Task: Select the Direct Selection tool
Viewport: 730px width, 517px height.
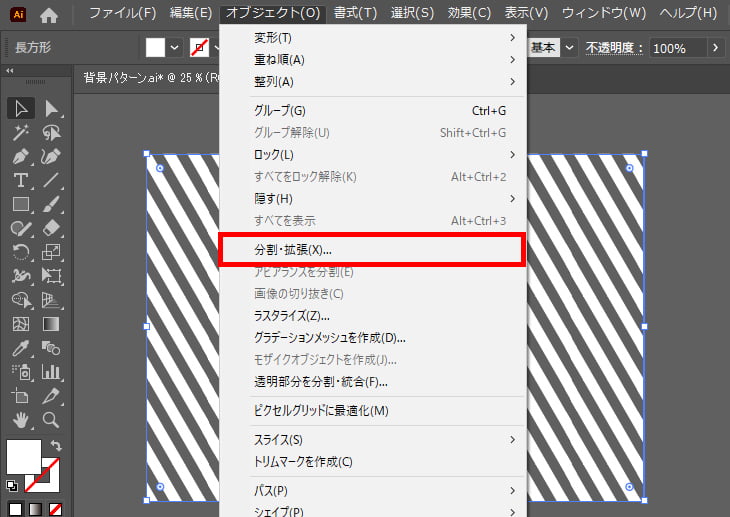Action: coord(52,108)
